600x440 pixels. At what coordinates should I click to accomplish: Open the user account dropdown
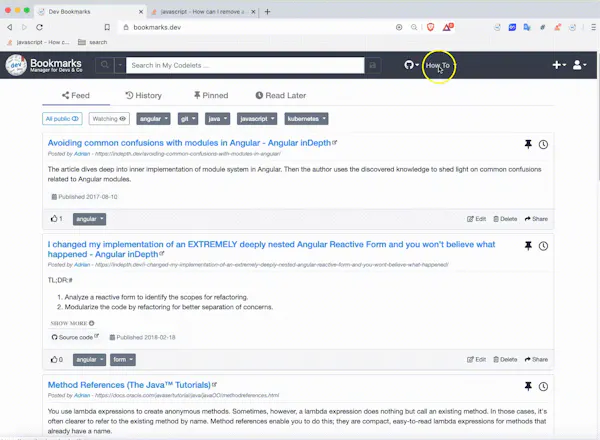(x=579, y=65)
